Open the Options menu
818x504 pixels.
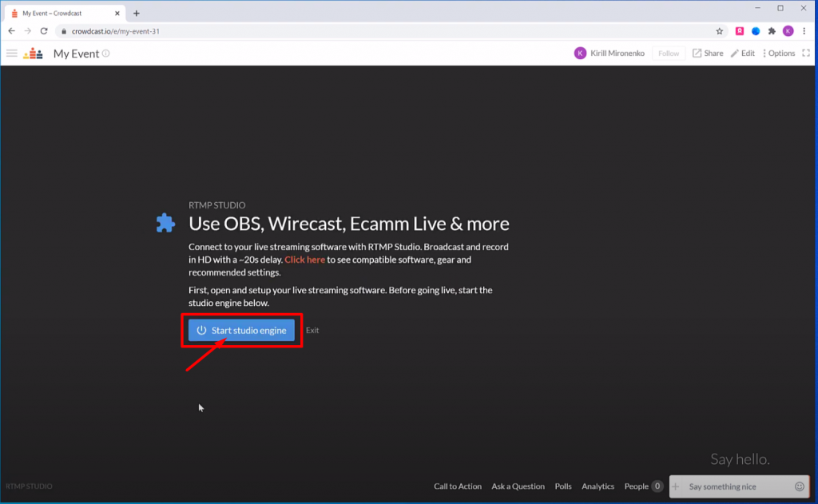pos(778,54)
